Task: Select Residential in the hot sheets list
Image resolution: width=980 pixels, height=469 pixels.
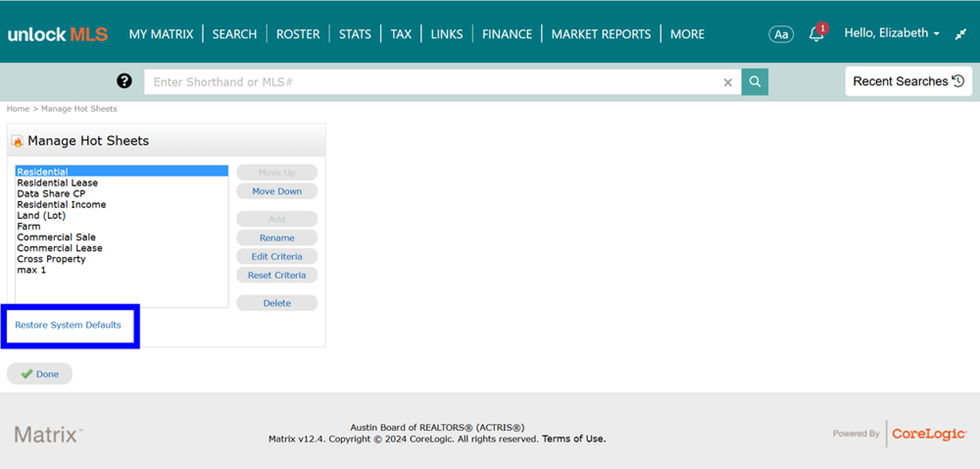Action: pos(122,171)
